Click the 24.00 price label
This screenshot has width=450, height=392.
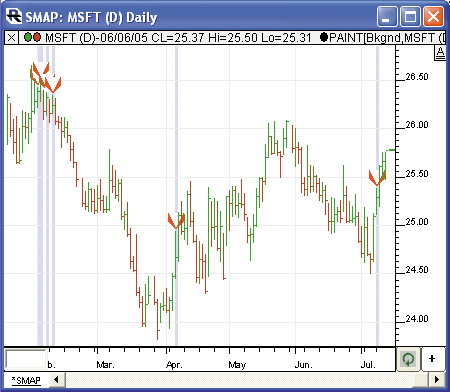(x=417, y=319)
